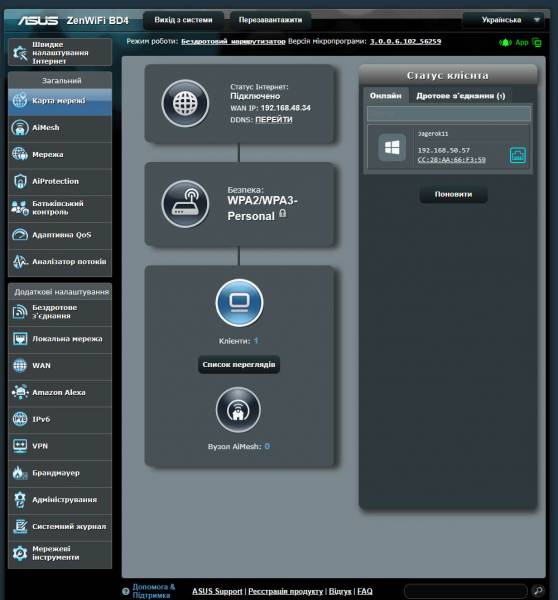Click the Вихід з системи button
This screenshot has height=600, width=558.
click(183, 20)
